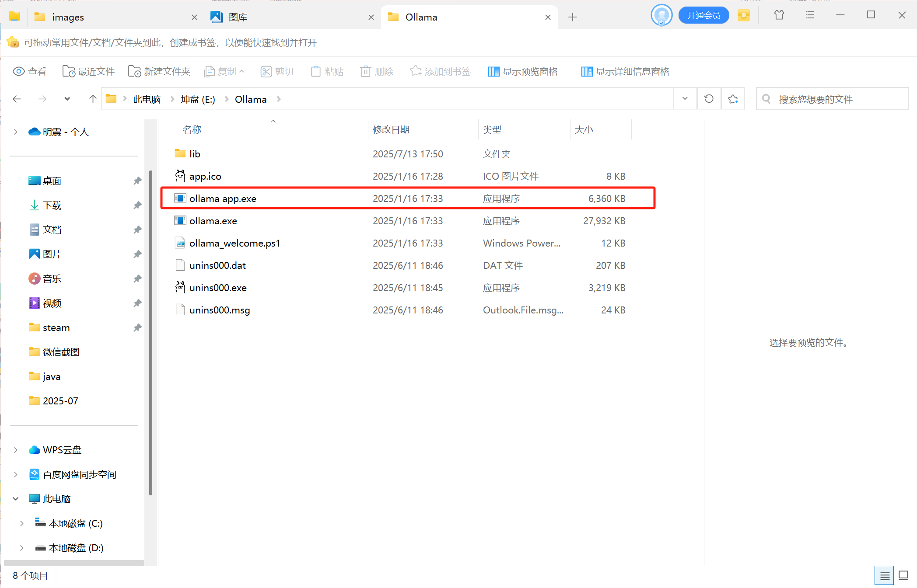Click the 添加到书签 star icon

[x=415, y=71]
